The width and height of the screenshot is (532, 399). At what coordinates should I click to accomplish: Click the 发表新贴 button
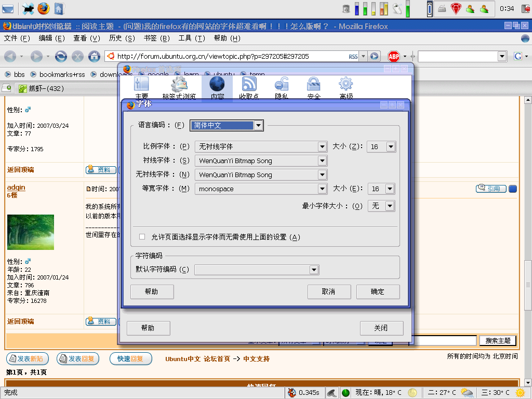(28, 358)
